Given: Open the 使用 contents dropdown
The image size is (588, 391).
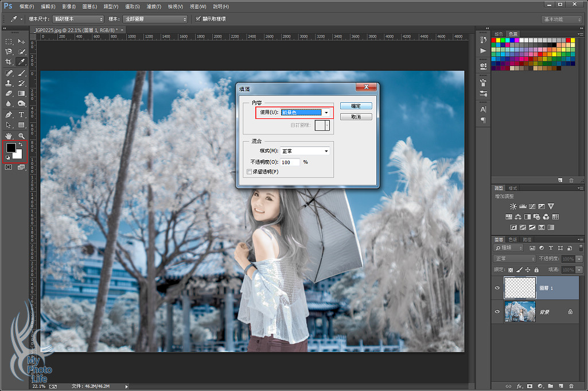Looking at the screenshot, I should pos(305,113).
